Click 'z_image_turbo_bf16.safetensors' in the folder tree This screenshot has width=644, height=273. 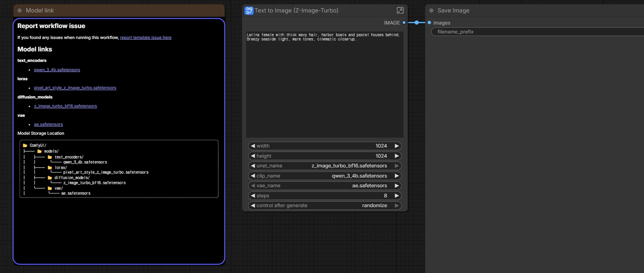coord(94,183)
